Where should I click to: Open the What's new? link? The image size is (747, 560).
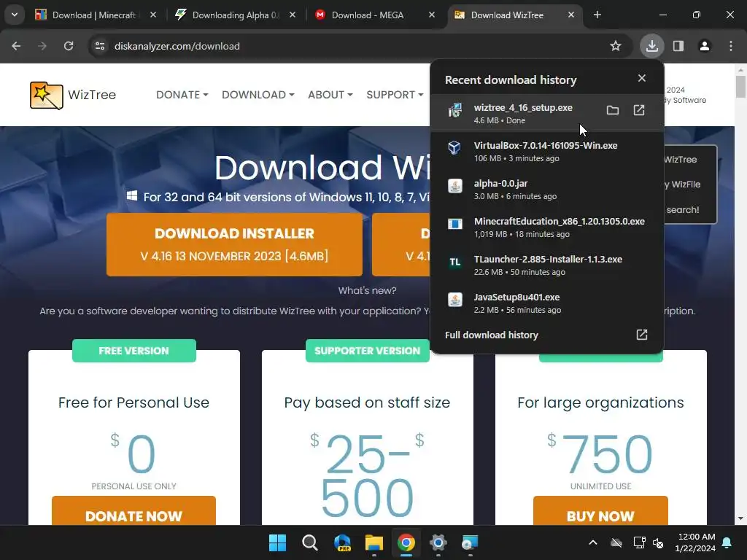[x=368, y=290]
